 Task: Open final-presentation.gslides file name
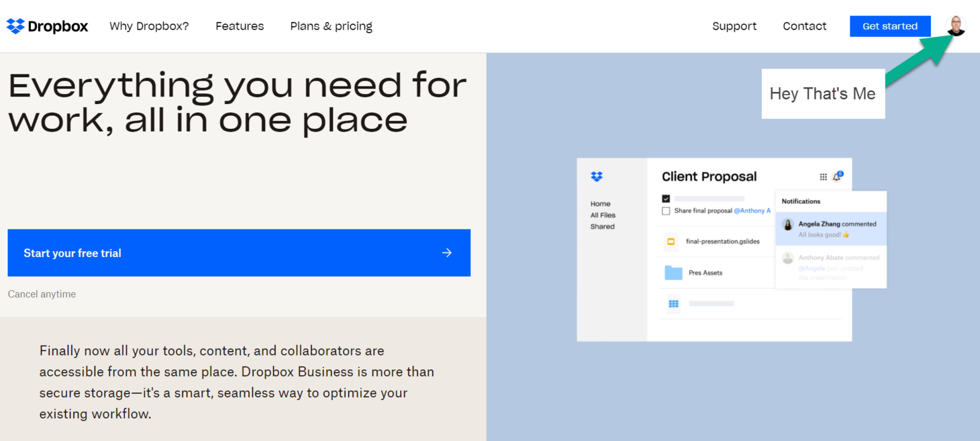(722, 241)
